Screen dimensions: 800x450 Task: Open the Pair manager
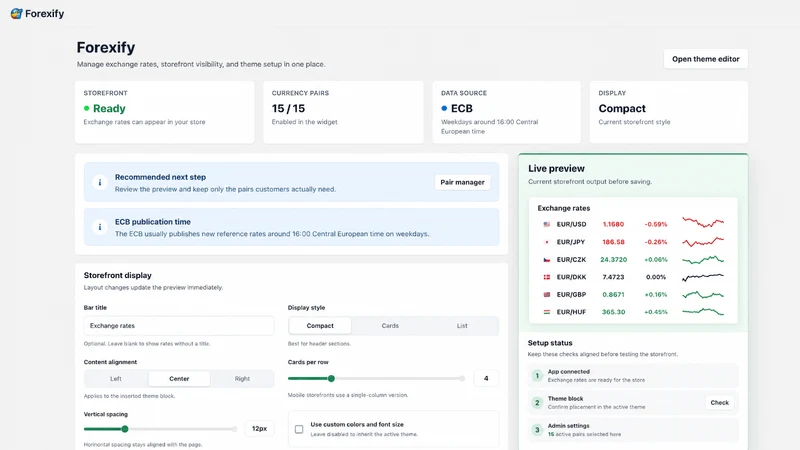[x=462, y=182]
